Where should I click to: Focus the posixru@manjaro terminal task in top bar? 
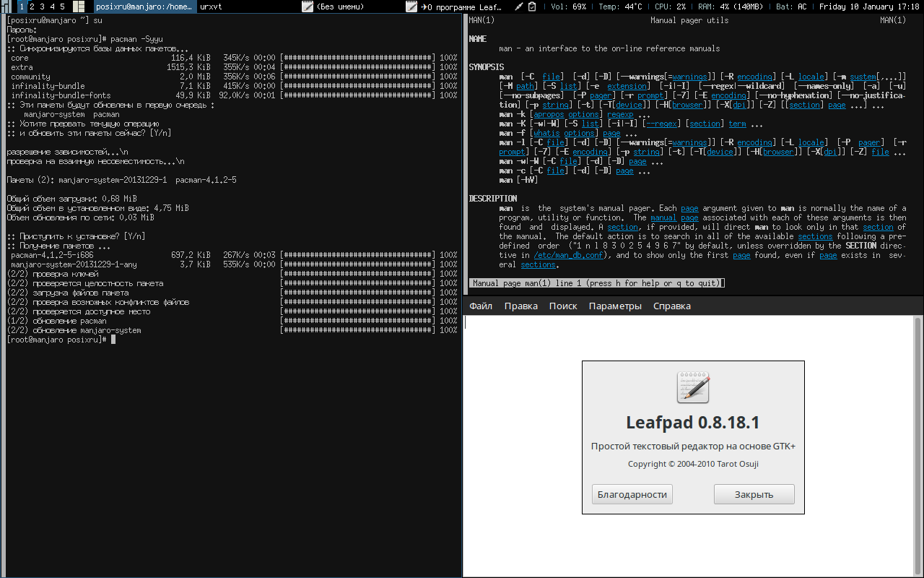coord(144,7)
